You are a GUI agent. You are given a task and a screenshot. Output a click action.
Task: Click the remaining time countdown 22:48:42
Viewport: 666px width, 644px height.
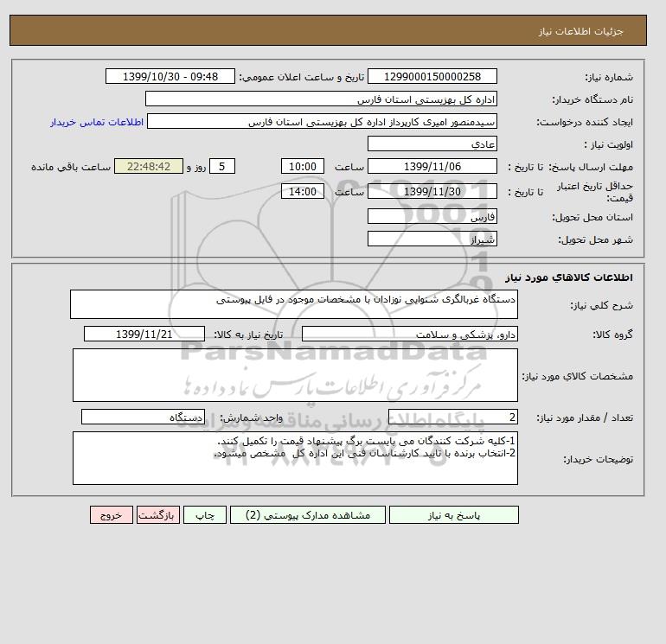point(149,166)
